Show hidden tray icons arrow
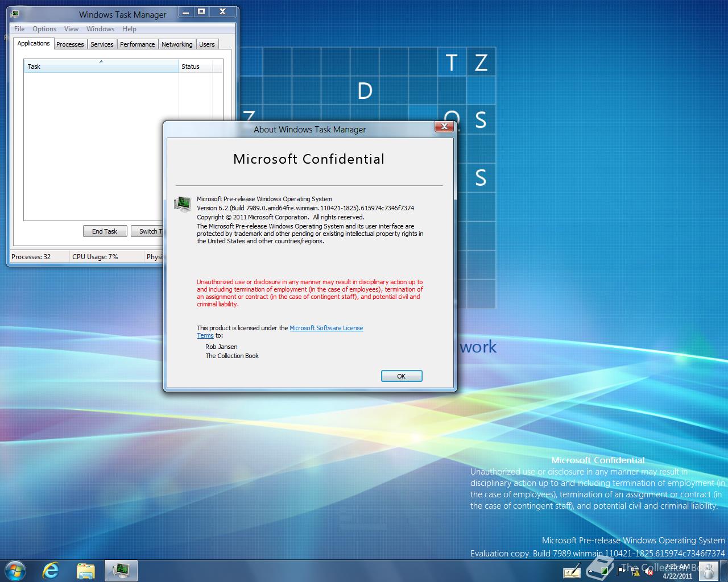Image resolution: width=728 pixels, height=582 pixels. [x=590, y=571]
